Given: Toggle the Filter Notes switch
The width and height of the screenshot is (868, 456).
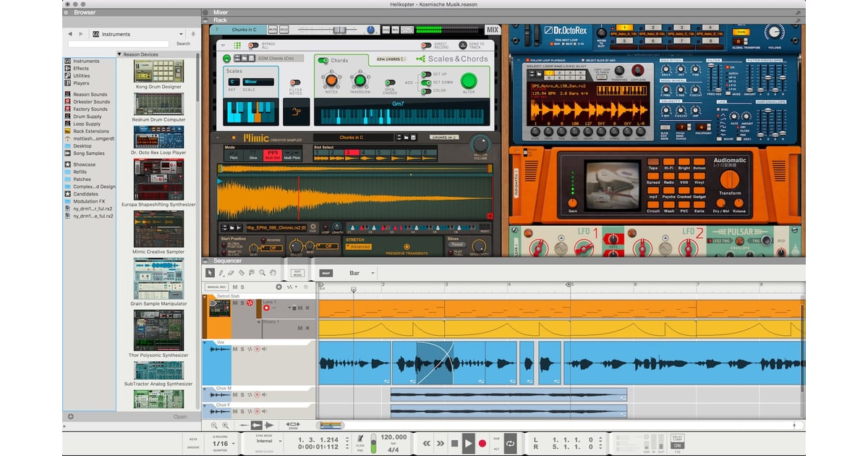Looking at the screenshot, I should (295, 83).
